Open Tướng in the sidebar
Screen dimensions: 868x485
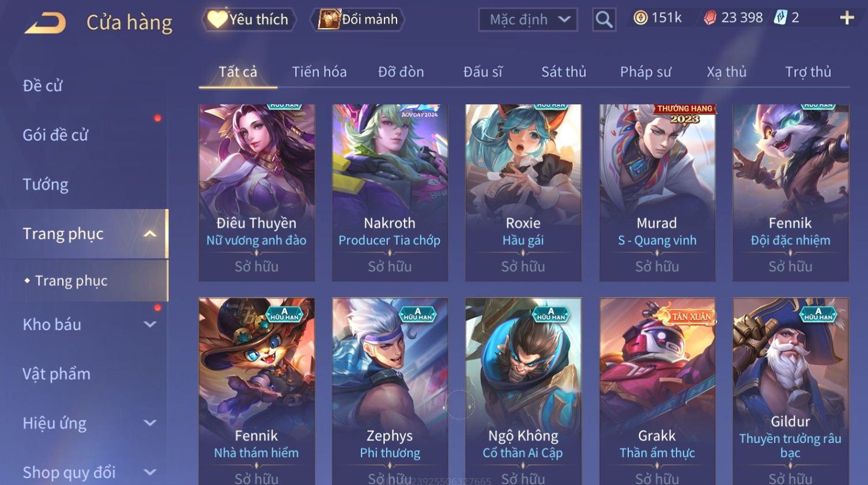pos(46,184)
